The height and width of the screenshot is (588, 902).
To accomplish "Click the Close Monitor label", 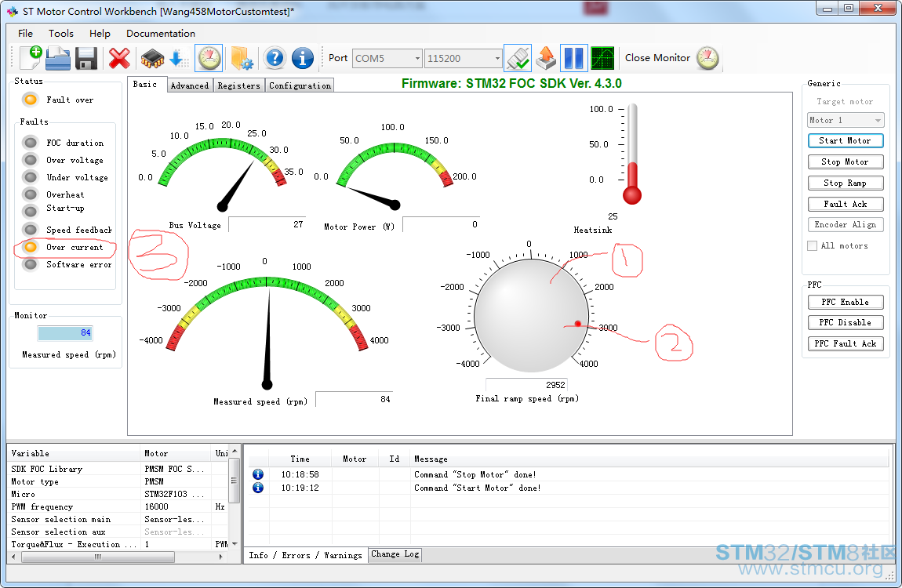I will [657, 58].
